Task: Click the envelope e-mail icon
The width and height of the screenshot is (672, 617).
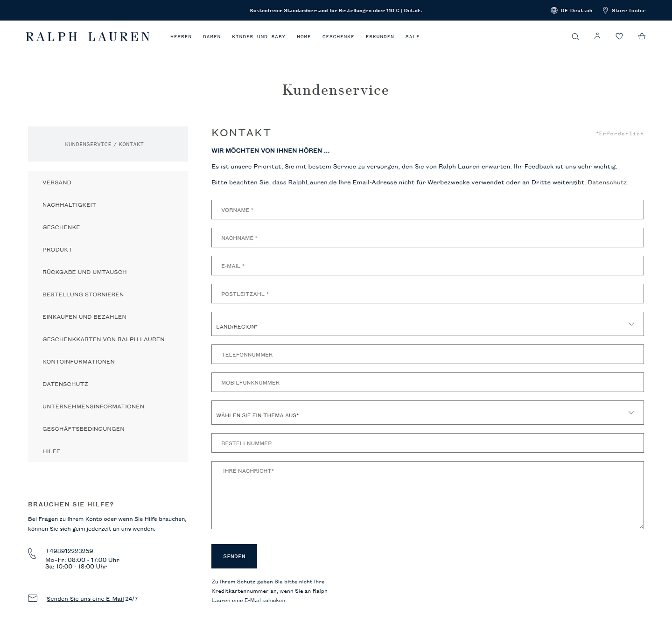Action: 33,598
